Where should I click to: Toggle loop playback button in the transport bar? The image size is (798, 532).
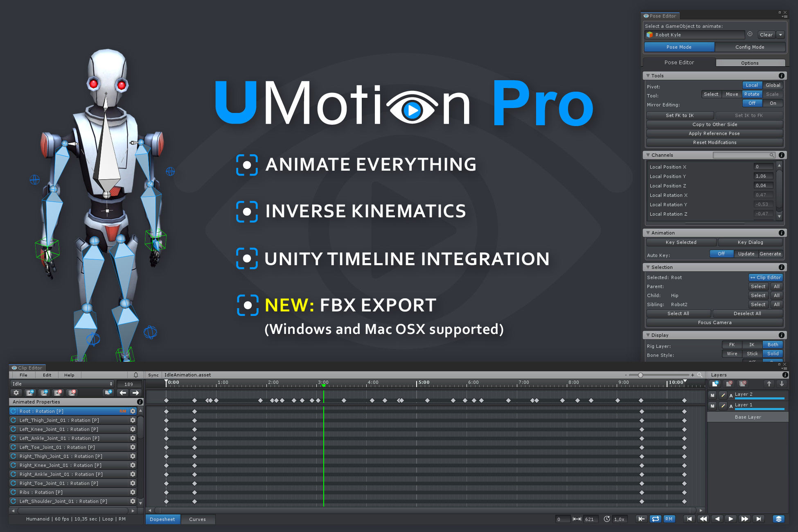[656, 519]
